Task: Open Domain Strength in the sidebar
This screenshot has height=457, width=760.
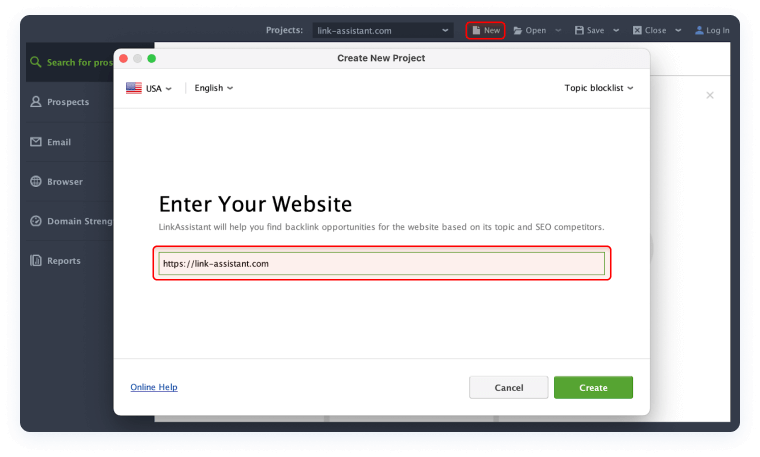Action: pyautogui.click(x=80, y=221)
